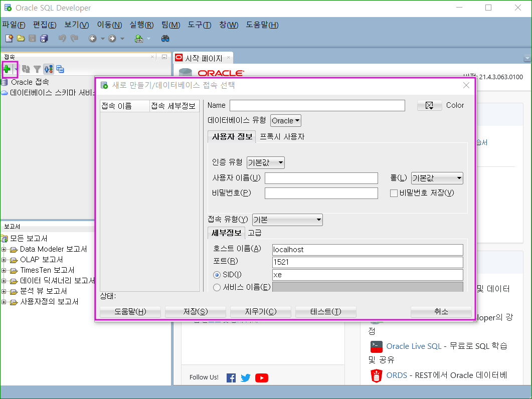532x399 pixels.
Task: Click the 저장(S) button
Action: (196, 311)
